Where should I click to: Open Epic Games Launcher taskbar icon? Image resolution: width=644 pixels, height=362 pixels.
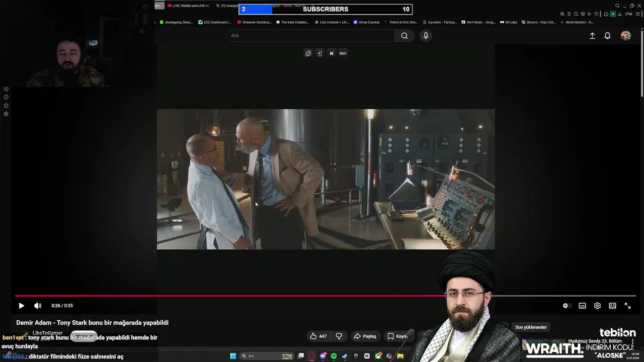pos(356,356)
